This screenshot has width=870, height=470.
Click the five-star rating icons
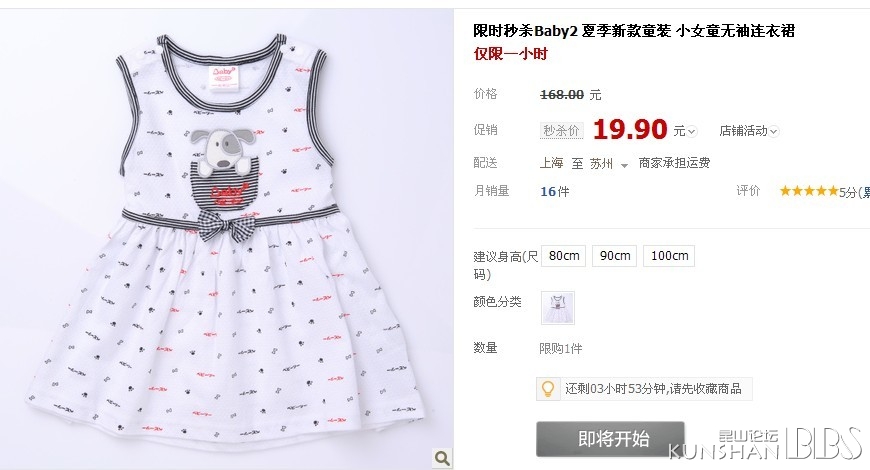click(x=808, y=191)
